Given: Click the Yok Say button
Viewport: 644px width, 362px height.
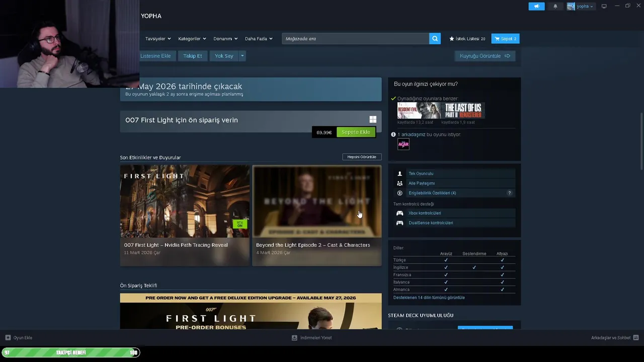Looking at the screenshot, I should pos(224,56).
